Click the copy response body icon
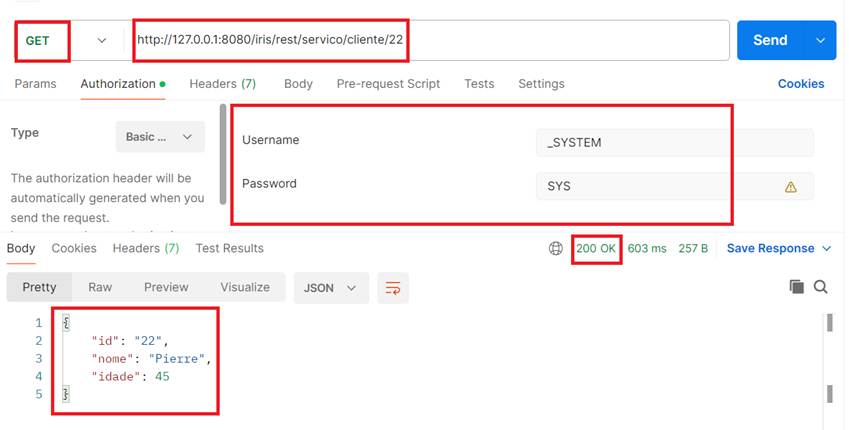Viewport: 849px width, 430px height. [x=797, y=287]
